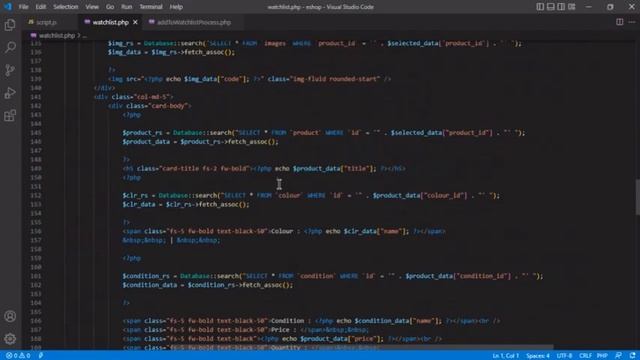640x360 pixels.
Task: Toggle the secondary side bar layout icon
Action: point(561,7)
